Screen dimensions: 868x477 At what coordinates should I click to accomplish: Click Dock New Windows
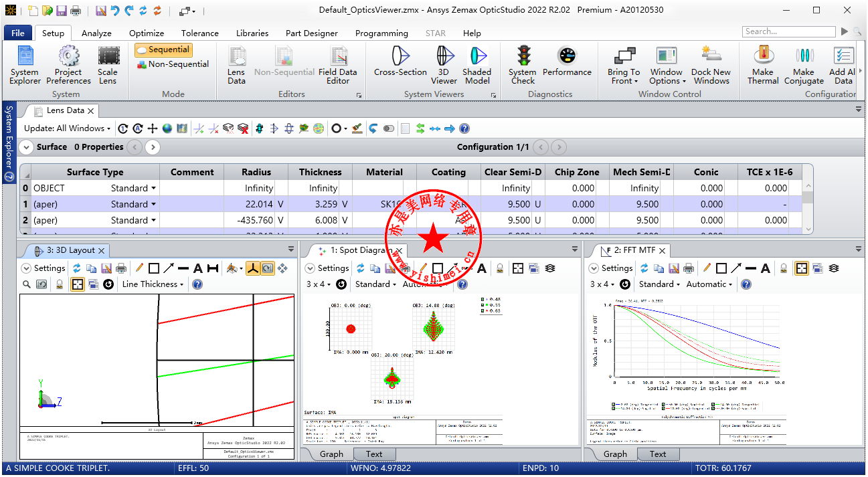pyautogui.click(x=711, y=66)
